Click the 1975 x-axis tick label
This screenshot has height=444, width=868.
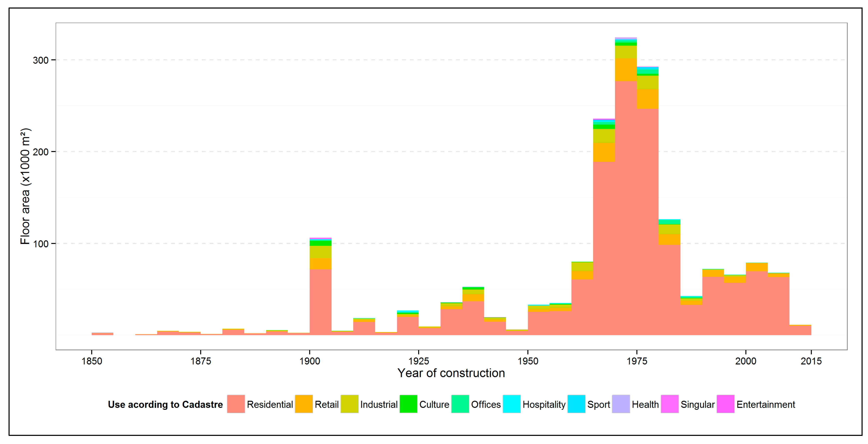click(x=636, y=361)
